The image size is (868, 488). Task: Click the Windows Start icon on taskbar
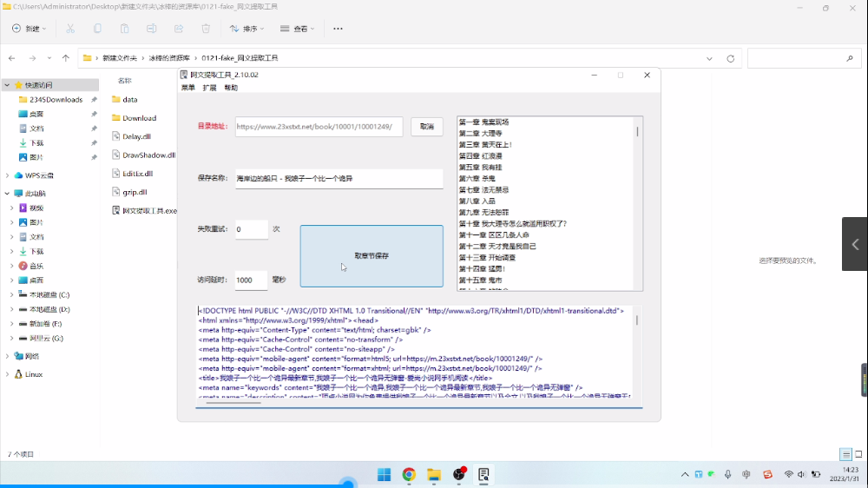click(384, 474)
